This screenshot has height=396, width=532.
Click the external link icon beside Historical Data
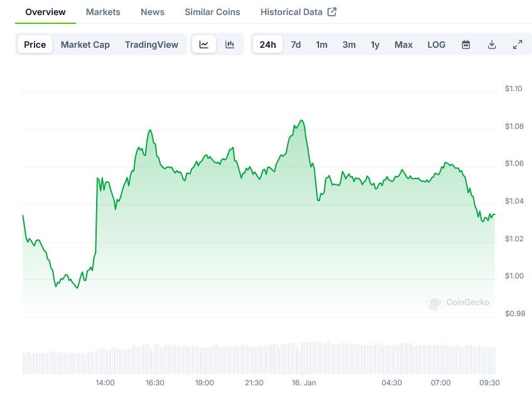(332, 12)
